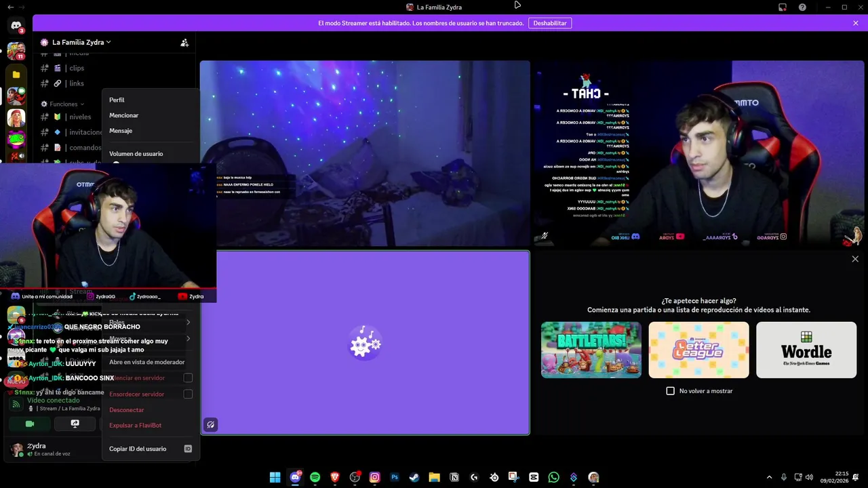Open Photoshop from the taskbar
The image size is (868, 488).
(x=394, y=477)
